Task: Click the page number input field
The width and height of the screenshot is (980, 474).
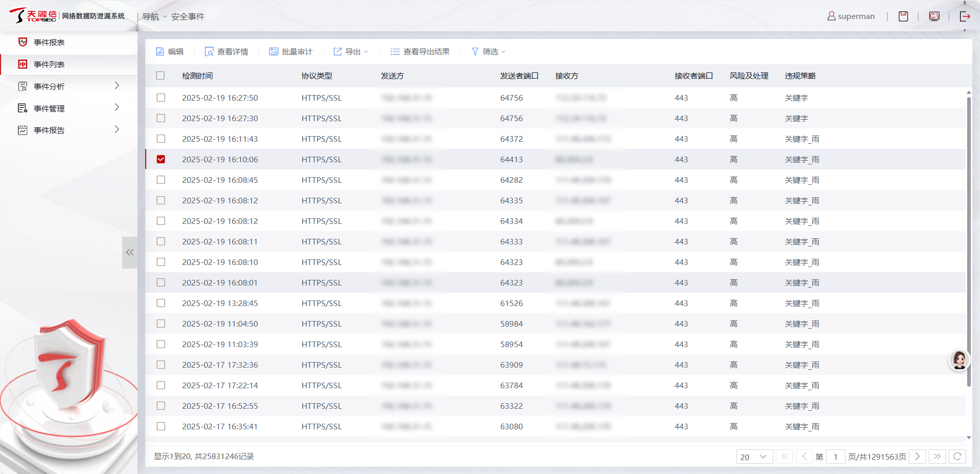Action: (835, 457)
